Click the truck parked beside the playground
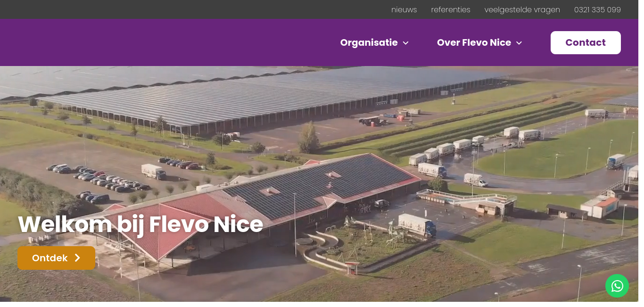644x307 pixels. [x=417, y=224]
